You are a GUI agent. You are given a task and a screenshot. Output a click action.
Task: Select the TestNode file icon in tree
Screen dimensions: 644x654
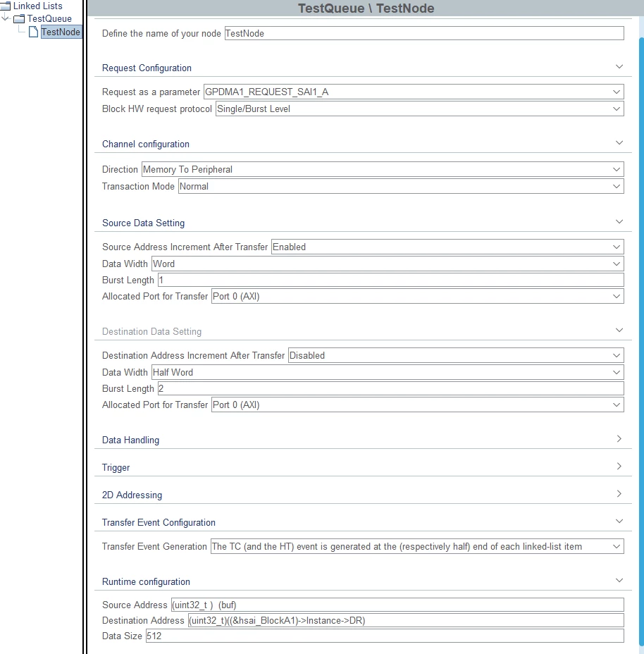[x=33, y=32]
